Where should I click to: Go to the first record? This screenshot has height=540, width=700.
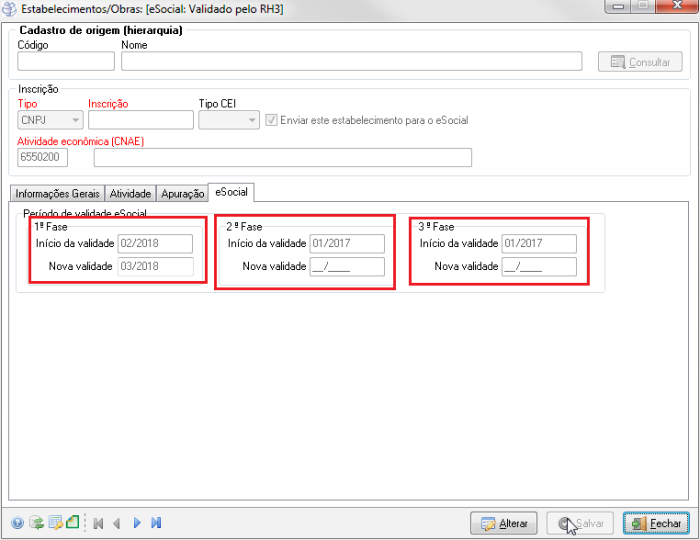point(98,522)
